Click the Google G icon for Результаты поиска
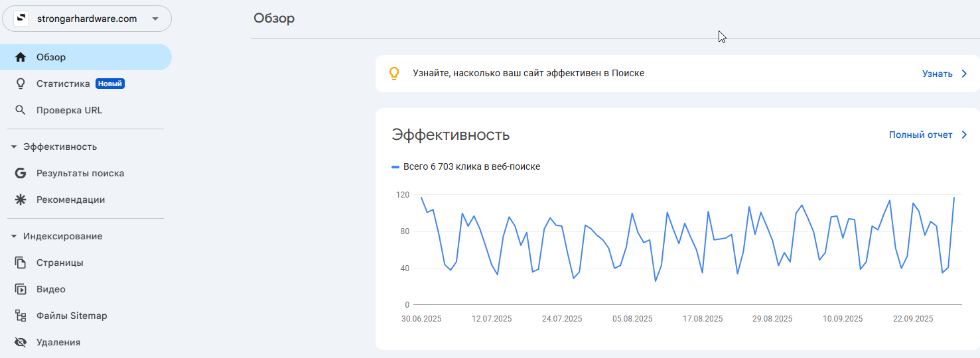The height and width of the screenshot is (358, 980). pyautogui.click(x=21, y=173)
